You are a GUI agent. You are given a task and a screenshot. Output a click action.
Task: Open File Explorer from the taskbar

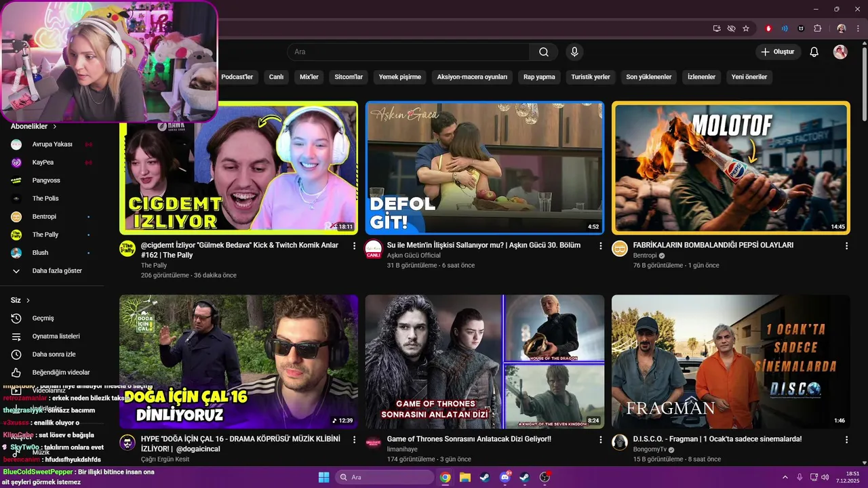click(x=465, y=477)
